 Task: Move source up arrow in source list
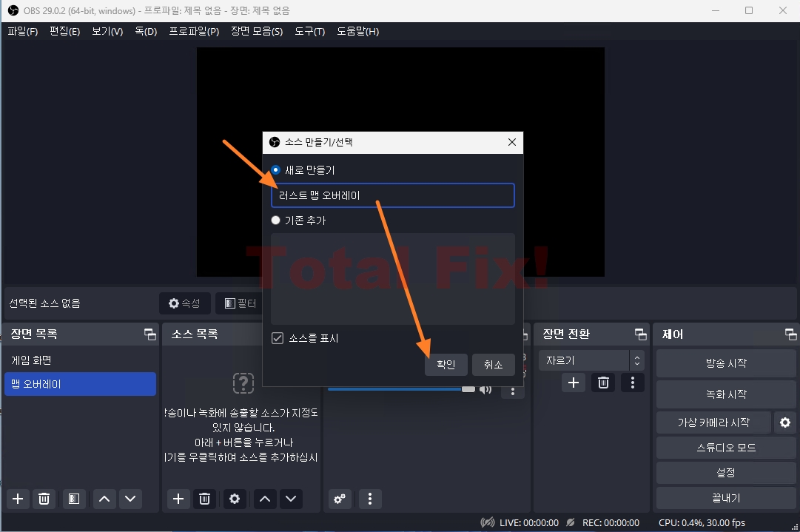(265, 499)
